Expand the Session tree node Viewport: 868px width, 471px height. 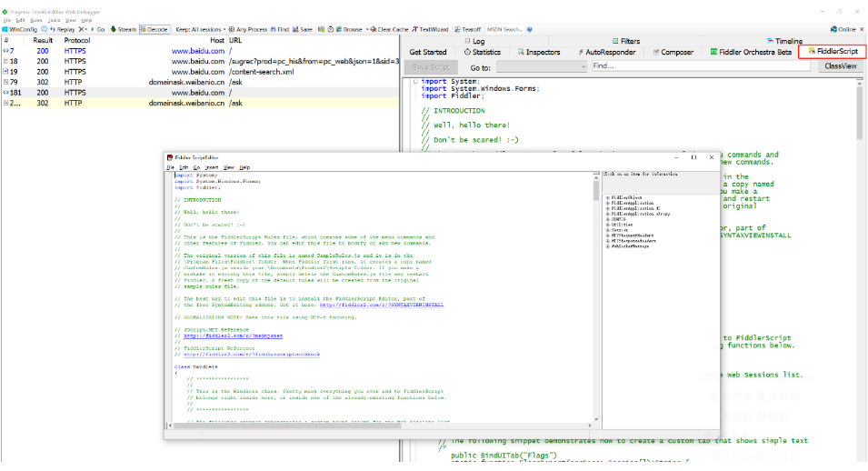point(608,230)
